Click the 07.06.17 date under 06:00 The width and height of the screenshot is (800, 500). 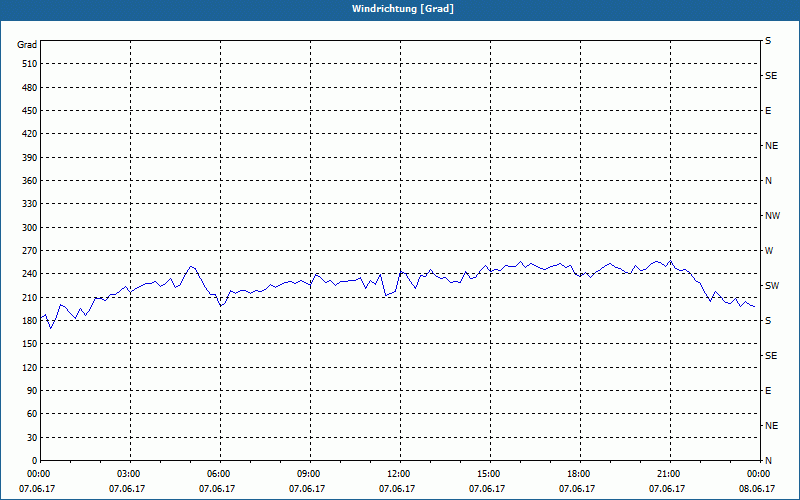217,489
